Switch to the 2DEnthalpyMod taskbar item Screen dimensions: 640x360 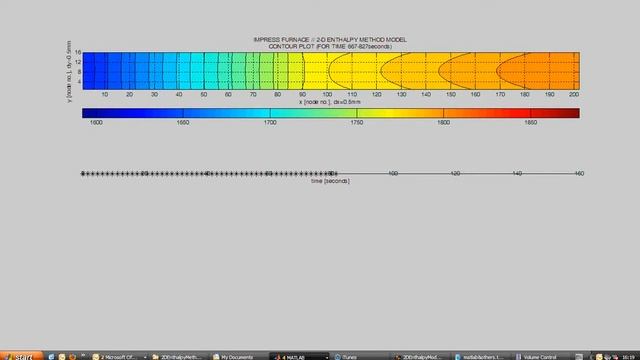tap(421, 357)
